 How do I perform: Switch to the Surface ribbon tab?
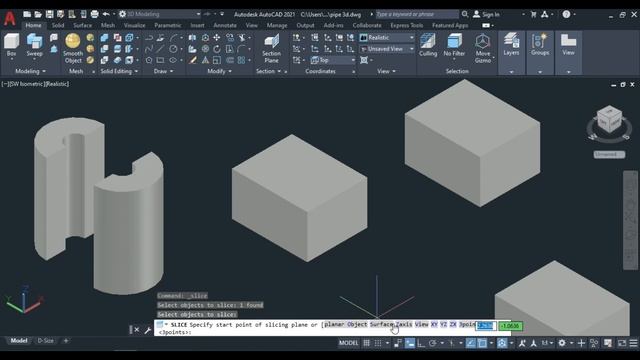pyautogui.click(x=82, y=25)
